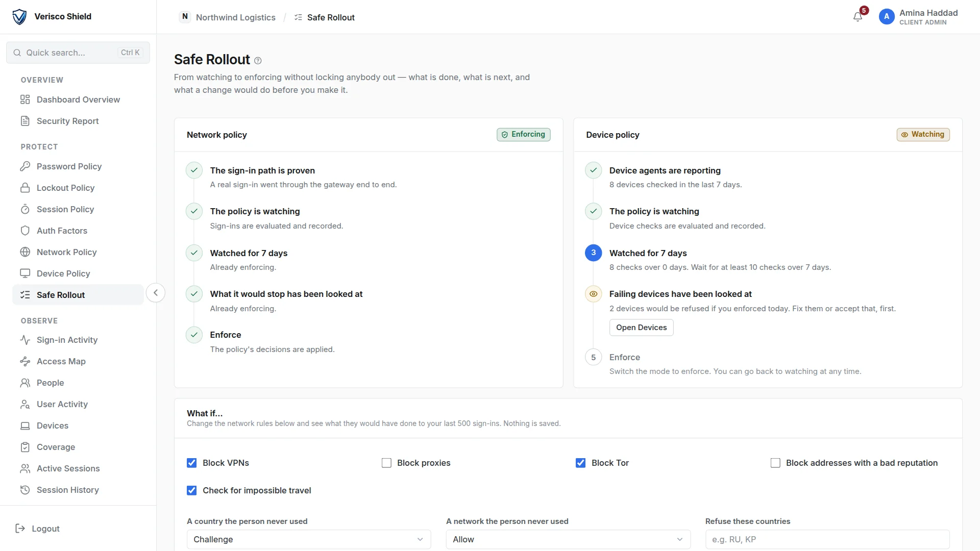Click the Refuse these countries input
Viewport: 980px width, 551px height.
(827, 539)
